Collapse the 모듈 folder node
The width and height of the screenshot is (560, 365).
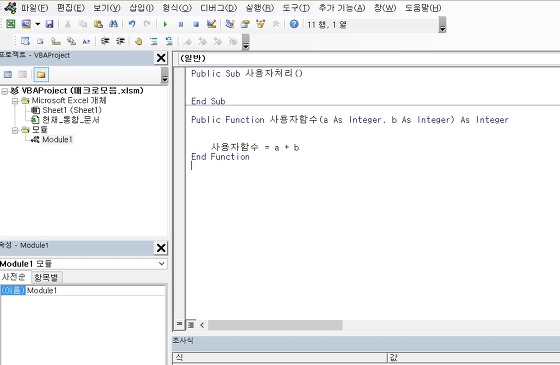pyautogui.click(x=15, y=130)
